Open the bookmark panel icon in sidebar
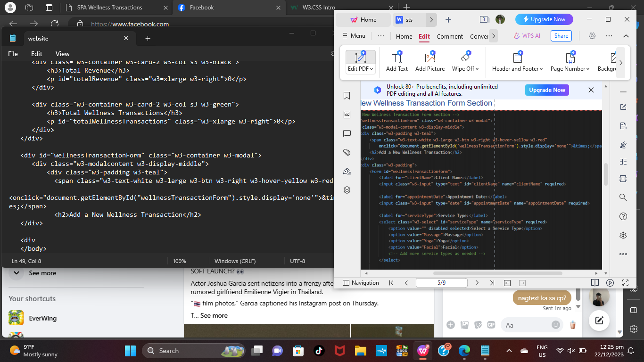The image size is (644, 362). (347, 96)
